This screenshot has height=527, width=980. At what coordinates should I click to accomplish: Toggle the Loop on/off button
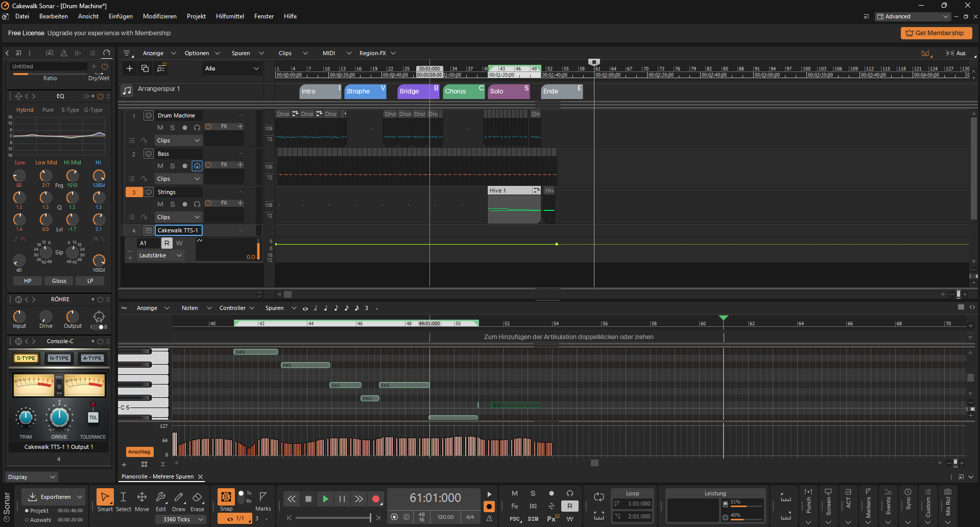(x=599, y=496)
